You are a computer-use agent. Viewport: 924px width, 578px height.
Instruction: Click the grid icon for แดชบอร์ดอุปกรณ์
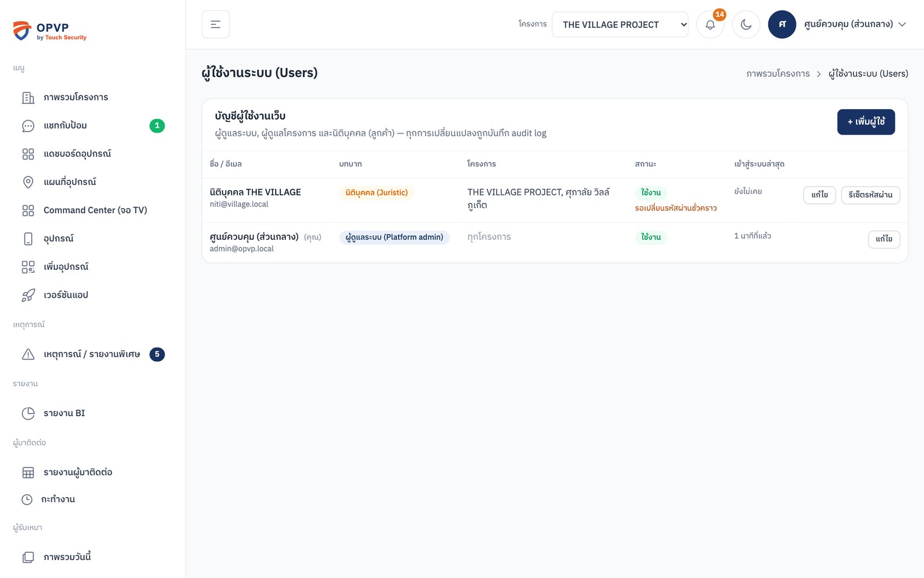click(28, 154)
